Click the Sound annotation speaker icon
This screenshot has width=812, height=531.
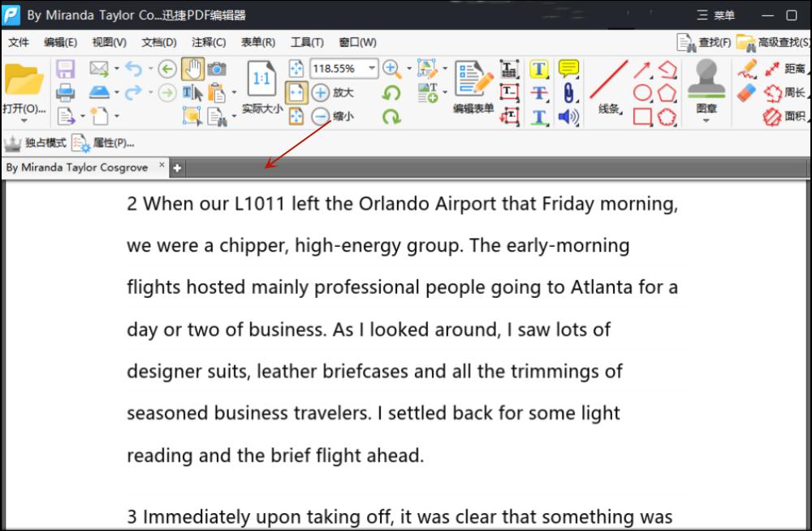568,117
